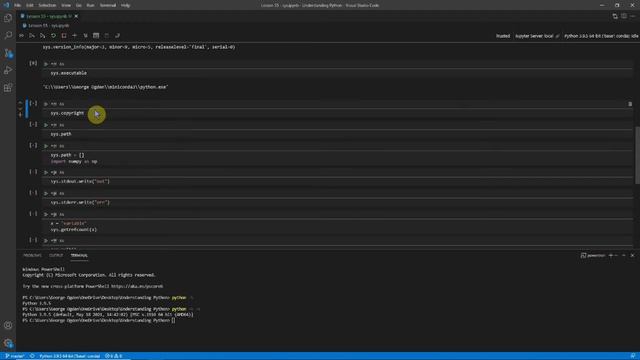Open the Search view in activity bar

(8, 36)
